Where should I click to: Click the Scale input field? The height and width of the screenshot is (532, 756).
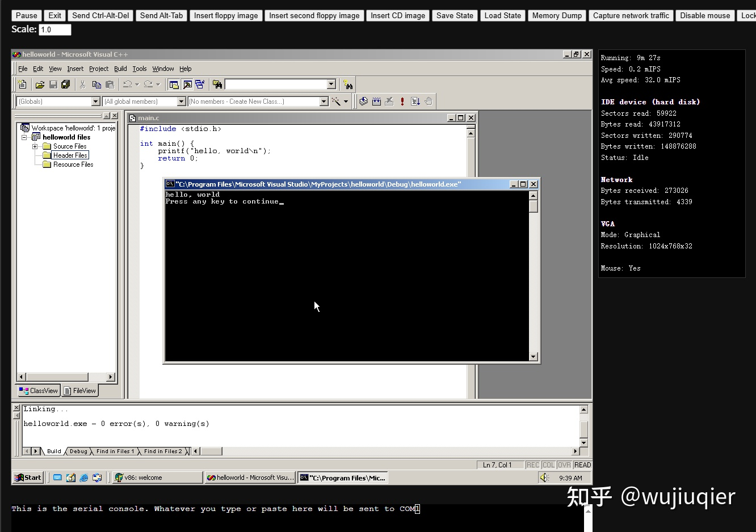pos(55,29)
